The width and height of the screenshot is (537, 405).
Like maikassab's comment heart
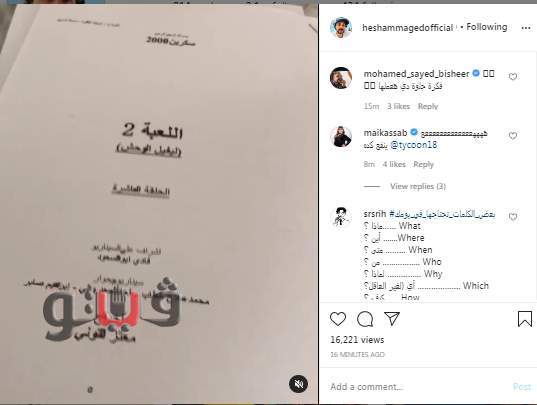[x=513, y=136]
